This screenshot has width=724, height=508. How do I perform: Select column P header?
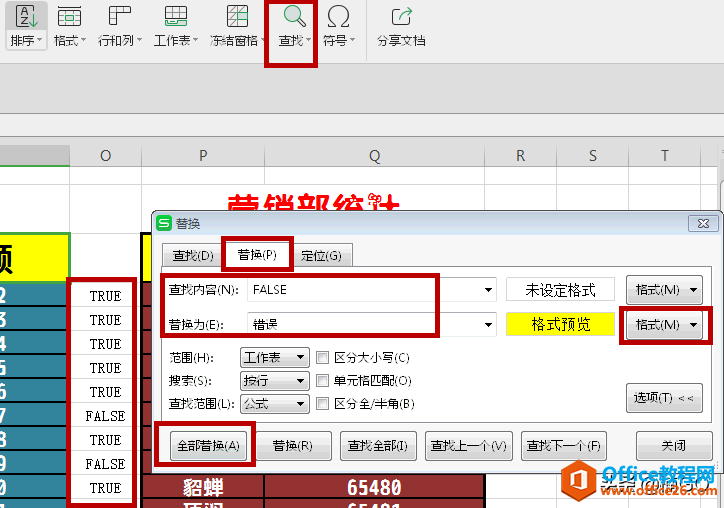coord(203,156)
